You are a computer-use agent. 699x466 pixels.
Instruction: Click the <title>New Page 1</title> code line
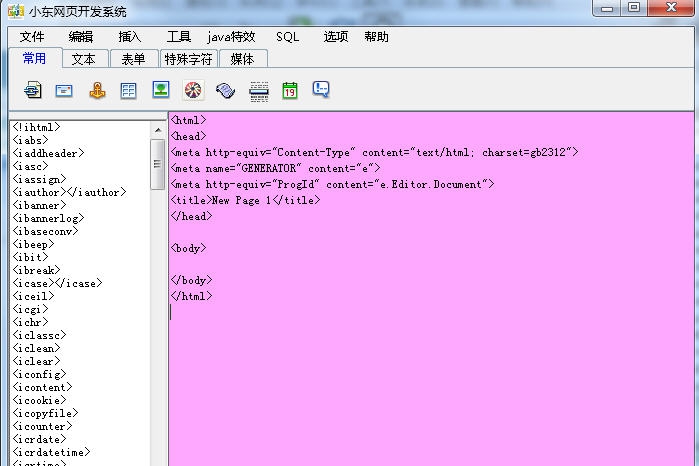(x=246, y=200)
